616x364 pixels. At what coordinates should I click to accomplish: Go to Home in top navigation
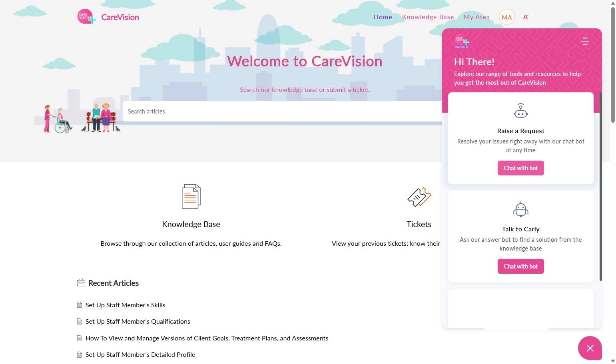pyautogui.click(x=383, y=17)
